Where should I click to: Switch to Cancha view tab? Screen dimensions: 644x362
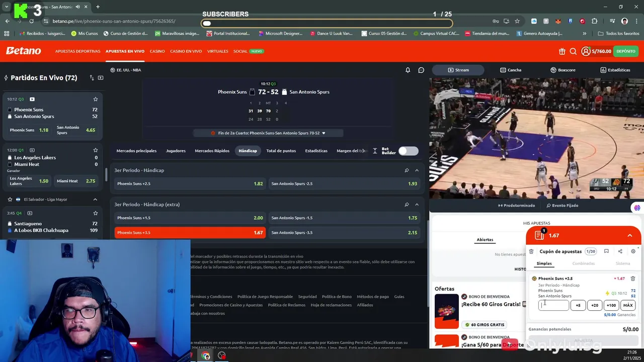tap(511, 70)
